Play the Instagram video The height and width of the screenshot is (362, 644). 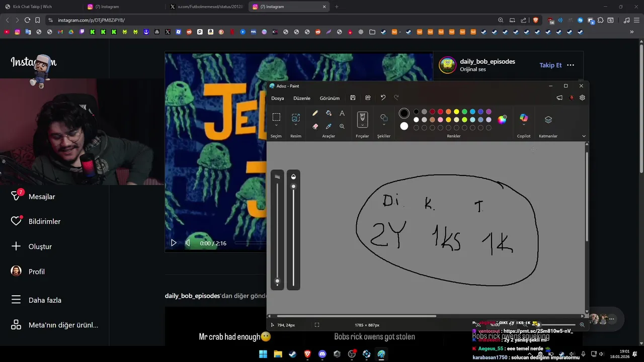point(174,243)
